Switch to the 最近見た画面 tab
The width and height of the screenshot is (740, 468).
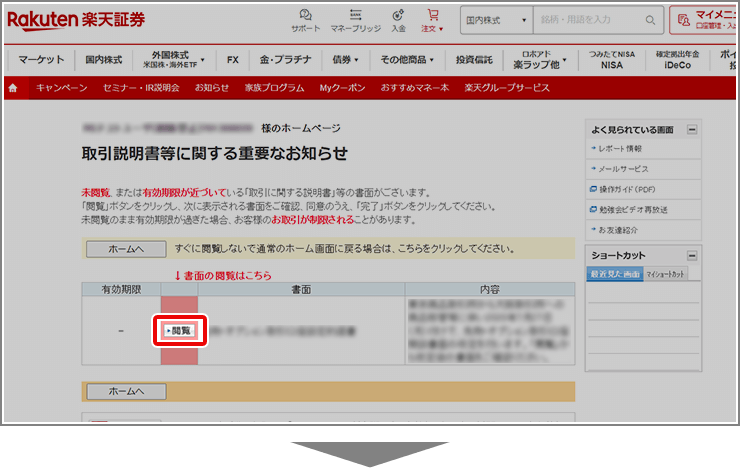coord(614,274)
